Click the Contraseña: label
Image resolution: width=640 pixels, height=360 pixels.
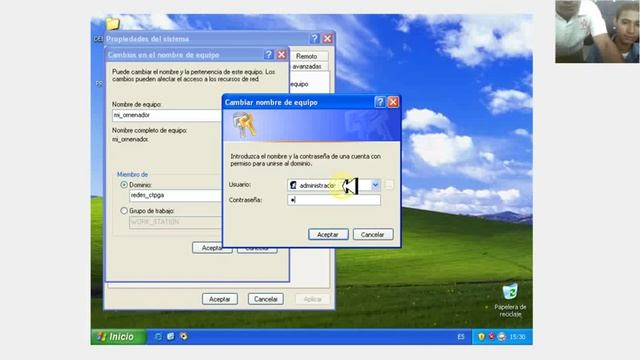245,200
